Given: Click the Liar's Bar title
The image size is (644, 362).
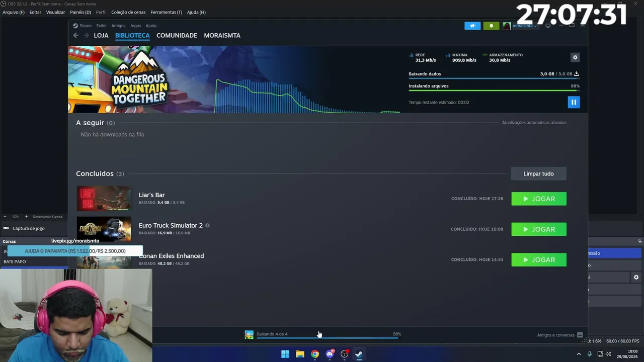Looking at the screenshot, I should (x=152, y=195).
